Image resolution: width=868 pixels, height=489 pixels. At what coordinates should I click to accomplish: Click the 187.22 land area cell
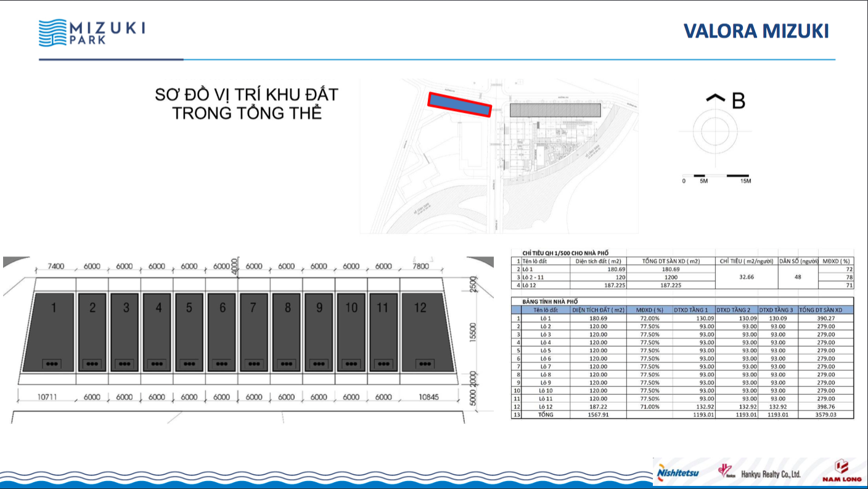[x=599, y=406]
